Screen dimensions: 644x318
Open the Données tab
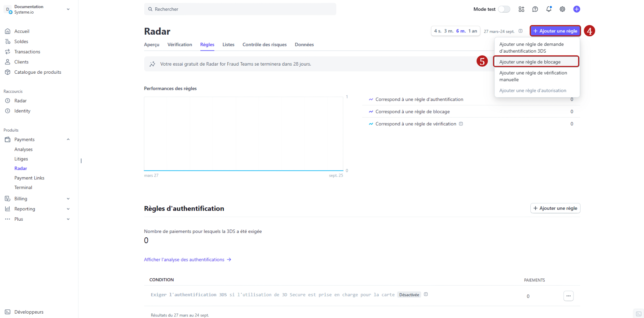[304, 45]
